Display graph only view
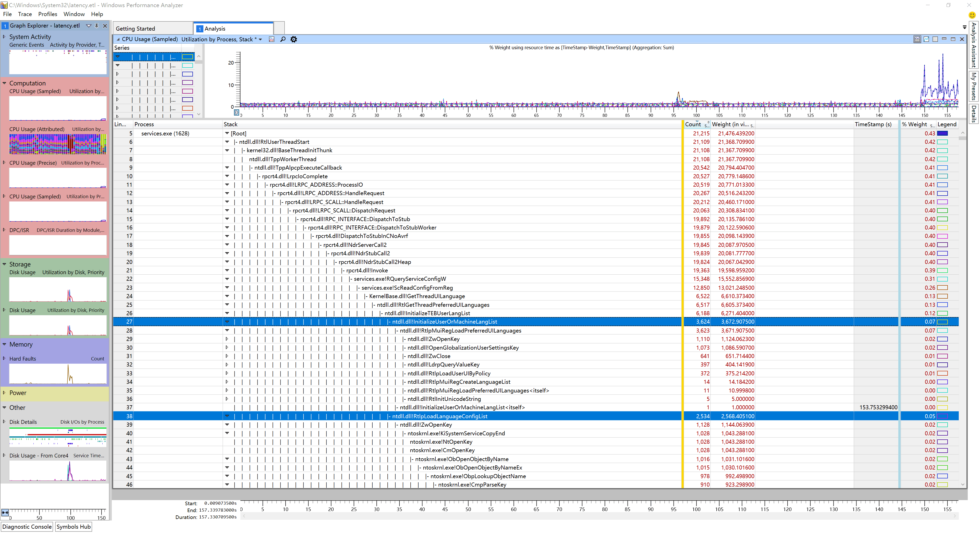Viewport: 980px width, 533px height. pyautogui.click(x=926, y=39)
